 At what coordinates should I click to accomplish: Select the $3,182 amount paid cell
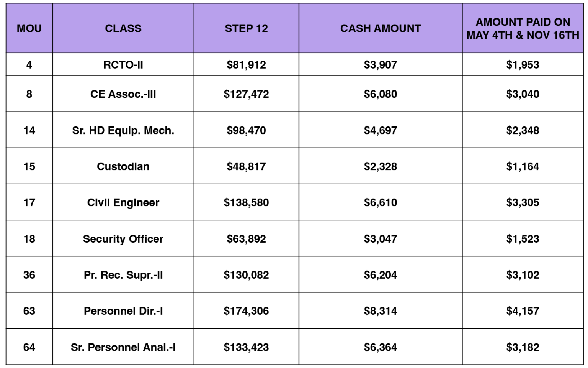click(x=523, y=347)
